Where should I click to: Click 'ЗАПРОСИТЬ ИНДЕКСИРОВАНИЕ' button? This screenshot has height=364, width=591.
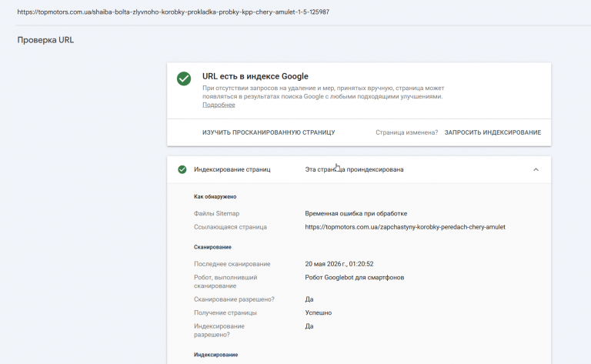(x=492, y=132)
